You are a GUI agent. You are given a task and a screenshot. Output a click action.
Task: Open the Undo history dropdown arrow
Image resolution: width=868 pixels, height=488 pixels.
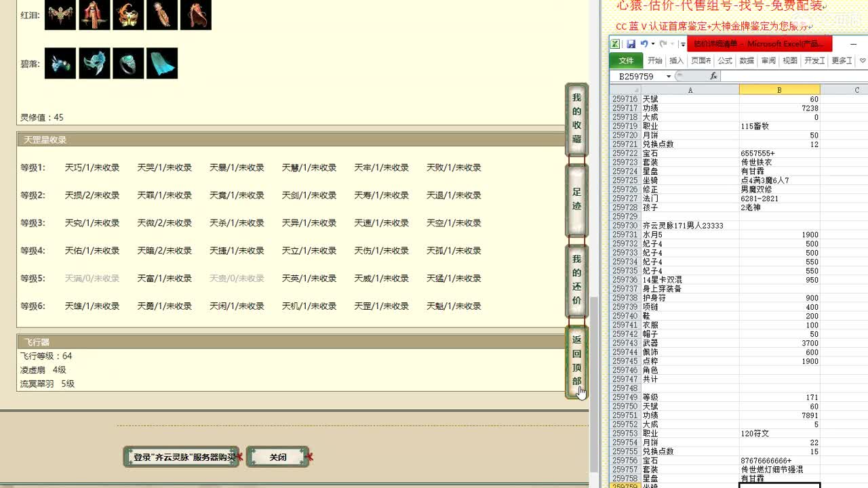(x=652, y=44)
